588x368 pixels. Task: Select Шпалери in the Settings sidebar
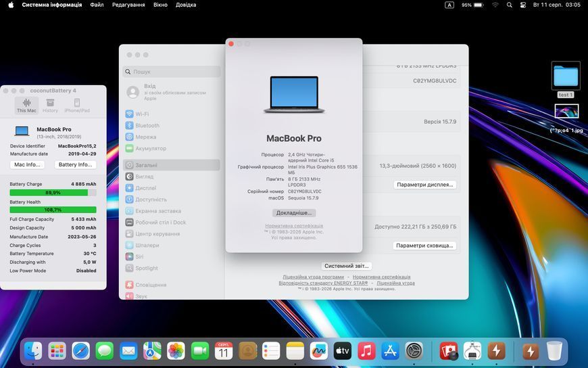click(x=172, y=245)
